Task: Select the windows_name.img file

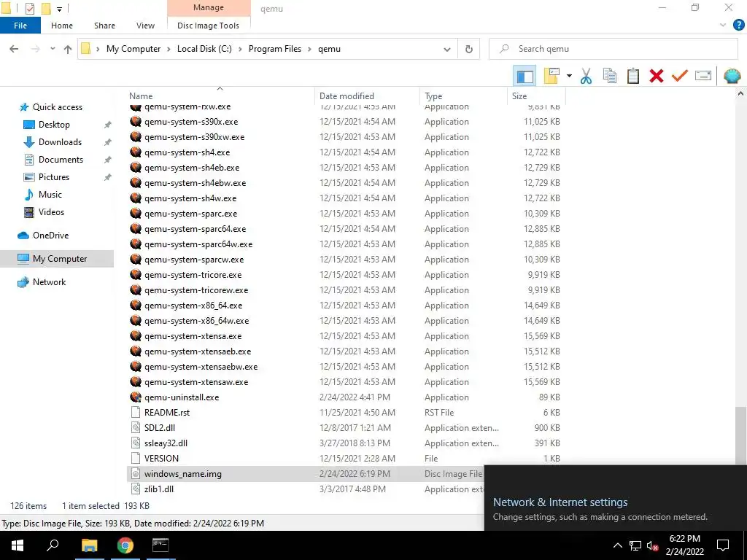Action: tap(183, 474)
